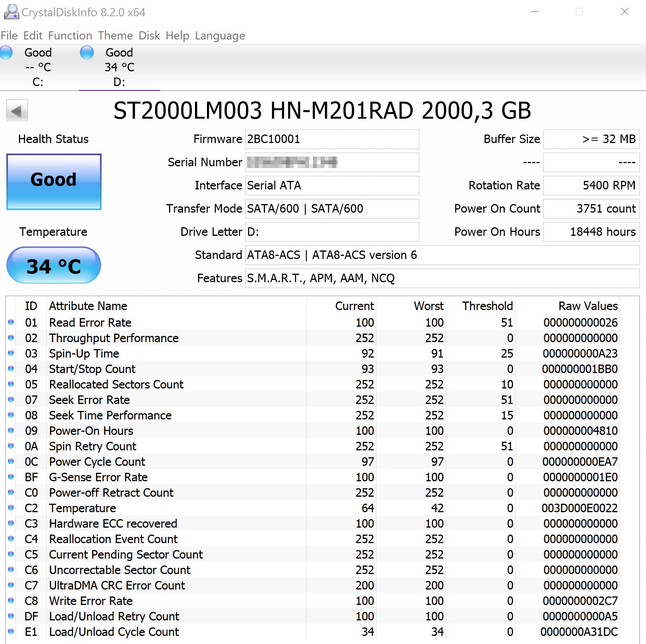The image size is (646, 644).
Task: Click the ID column header
Action: pos(31,306)
